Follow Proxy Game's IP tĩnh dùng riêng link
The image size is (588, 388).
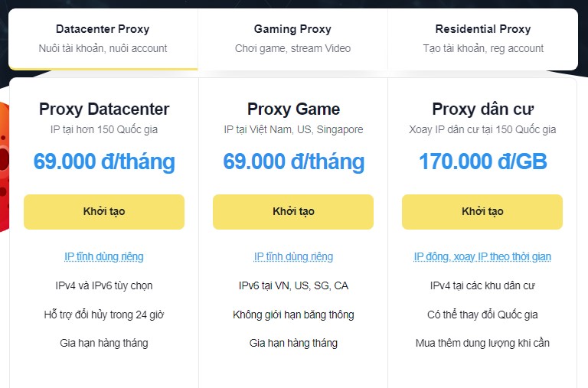pyautogui.click(x=293, y=256)
